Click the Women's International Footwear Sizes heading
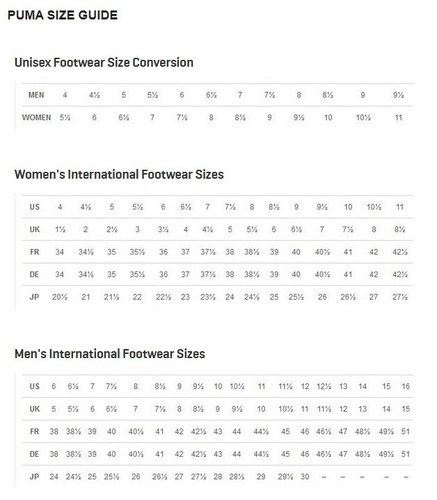 pos(119,174)
